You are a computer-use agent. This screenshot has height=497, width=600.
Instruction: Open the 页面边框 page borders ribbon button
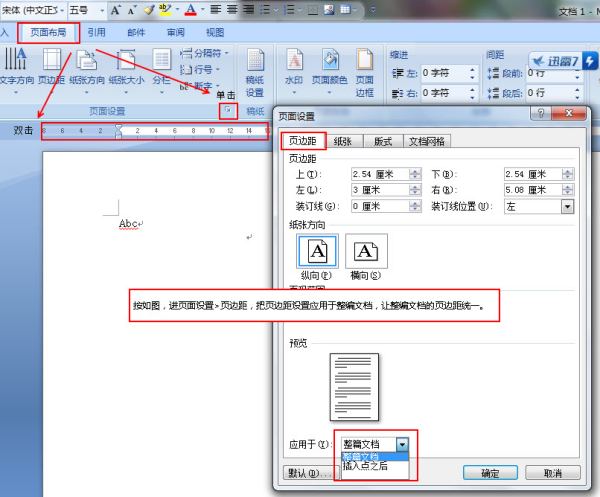pyautogui.click(x=365, y=73)
